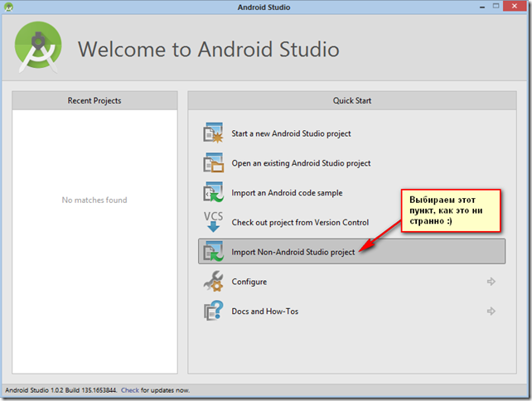
Task: Click the Quick Start panel header
Action: (352, 100)
